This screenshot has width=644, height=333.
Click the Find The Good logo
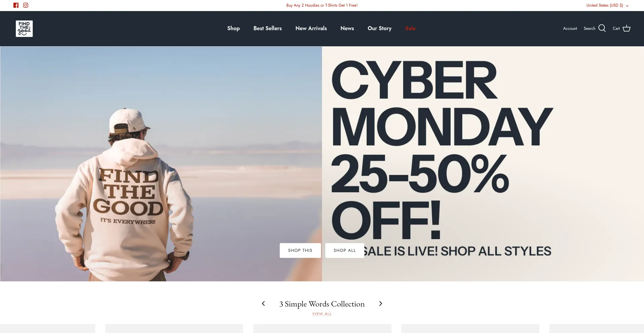(24, 29)
